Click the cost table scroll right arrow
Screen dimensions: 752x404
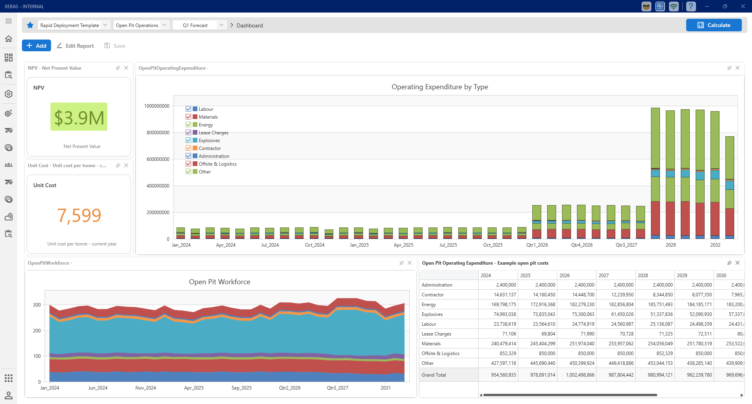742,395
